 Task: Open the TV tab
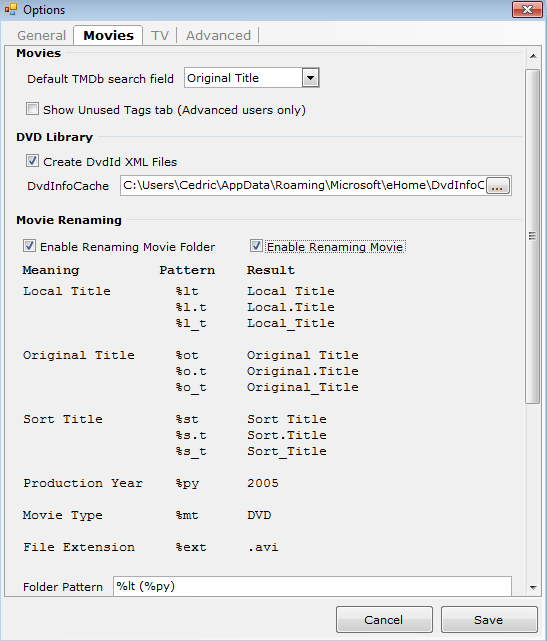(x=160, y=36)
